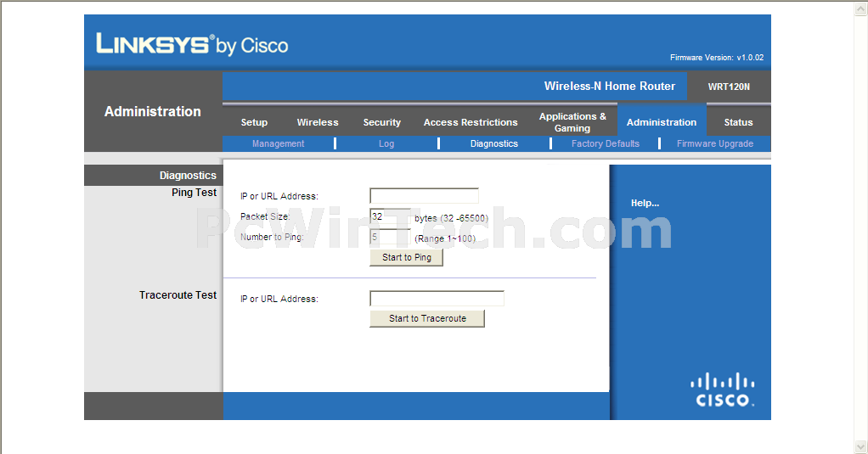Click the scrollbar down arrow
868x454 pixels.
(861, 446)
